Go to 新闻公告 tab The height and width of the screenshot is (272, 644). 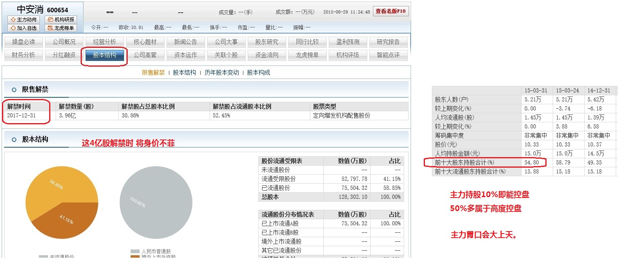pos(185,42)
